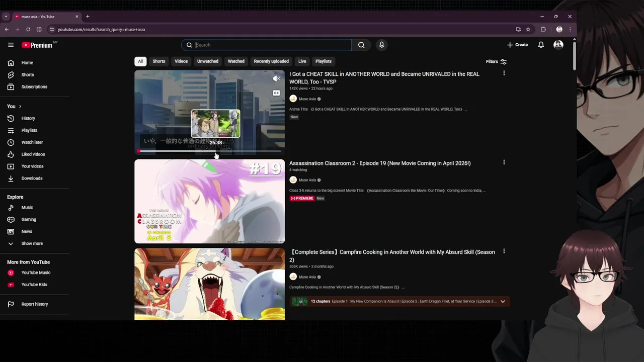Seek on the video preview progress bar
Image resolution: width=644 pixels, height=362 pixels.
tap(209, 151)
